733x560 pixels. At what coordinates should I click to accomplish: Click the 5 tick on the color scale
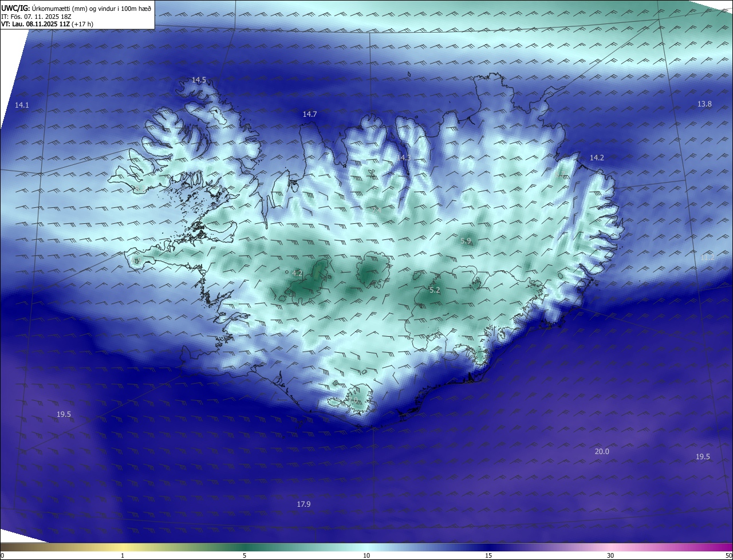(245, 555)
